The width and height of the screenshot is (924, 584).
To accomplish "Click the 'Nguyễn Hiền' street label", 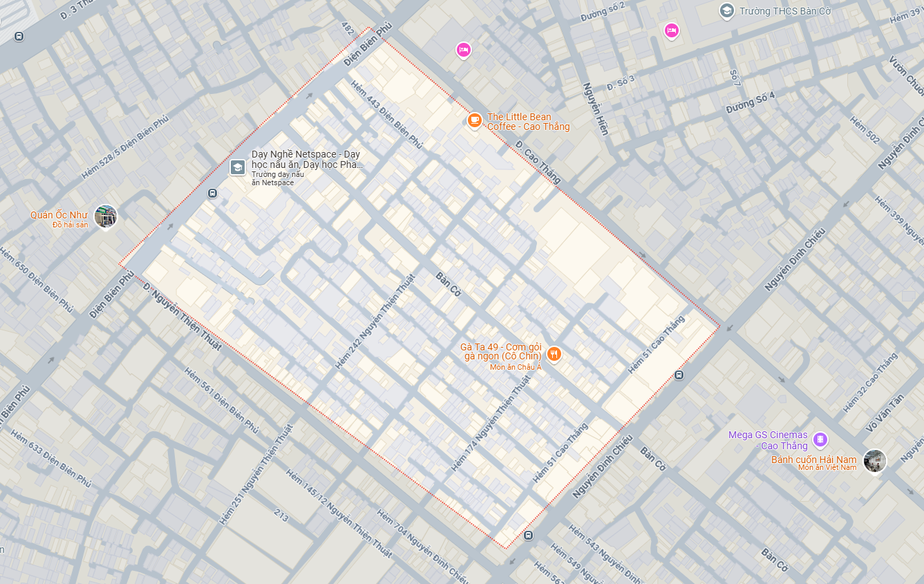I will [594, 109].
